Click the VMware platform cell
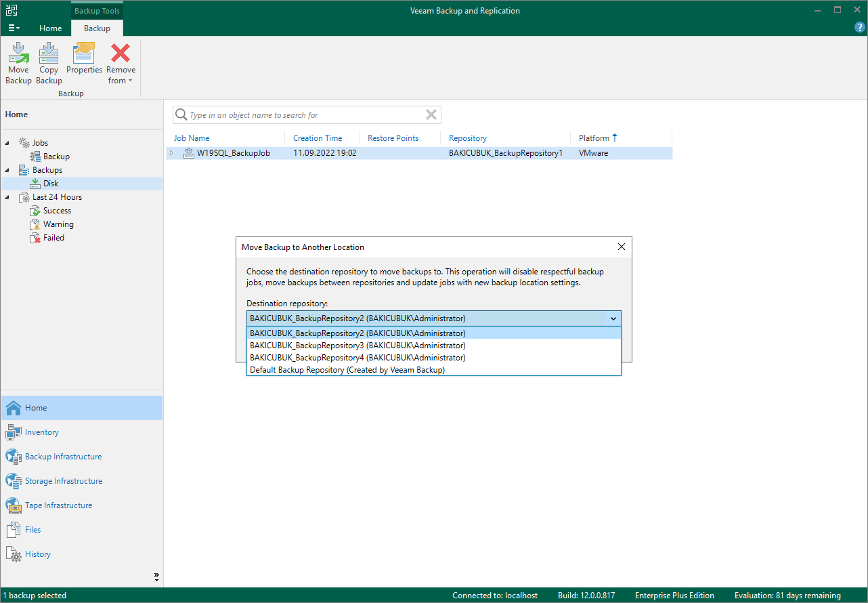The image size is (868, 603). pos(594,153)
